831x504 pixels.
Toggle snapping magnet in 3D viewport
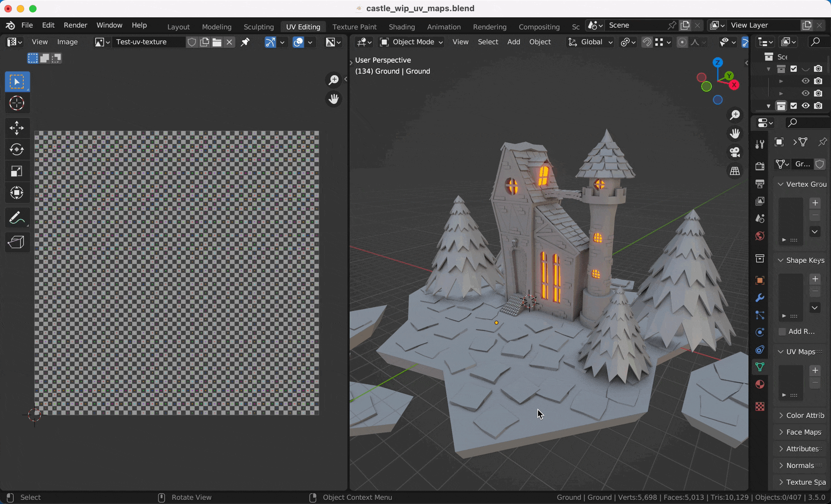click(x=647, y=42)
